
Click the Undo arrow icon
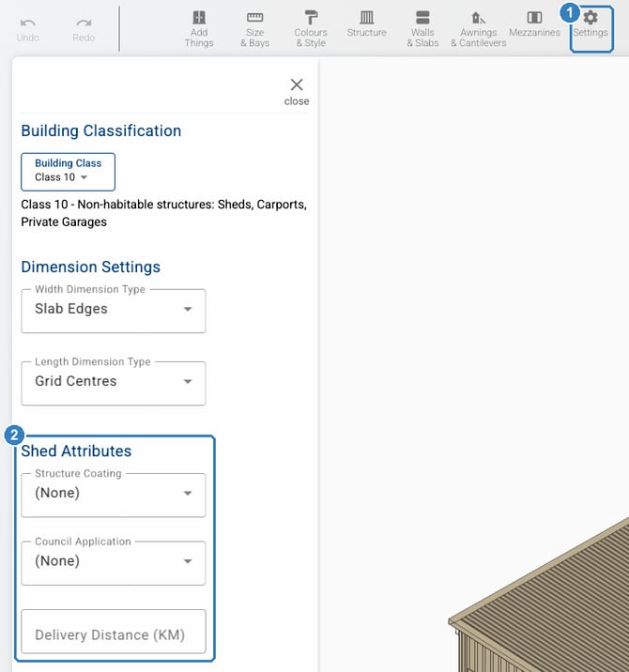28,23
